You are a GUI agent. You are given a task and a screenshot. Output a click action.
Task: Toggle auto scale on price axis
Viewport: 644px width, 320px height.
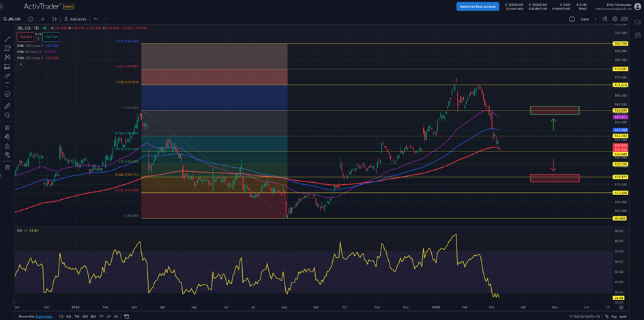point(623,317)
